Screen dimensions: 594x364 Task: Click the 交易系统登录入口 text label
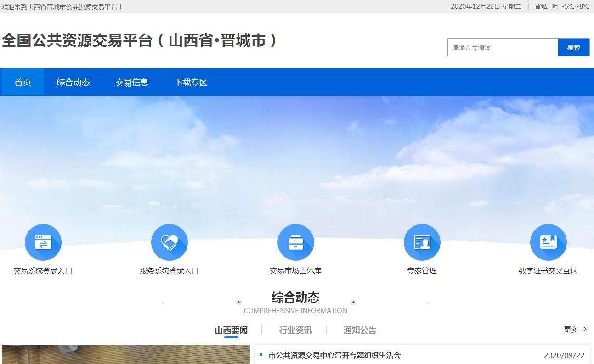43,271
